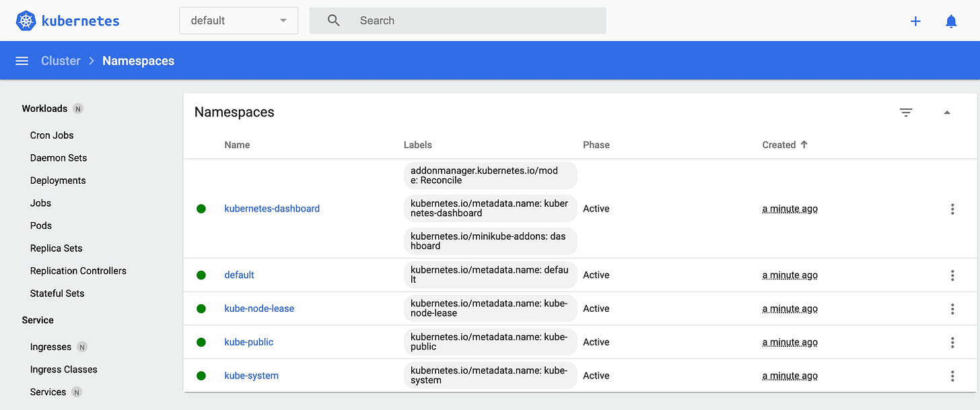The image size is (980, 410).
Task: Click metadata.name: kube-node-lease label chip
Action: tap(491, 308)
